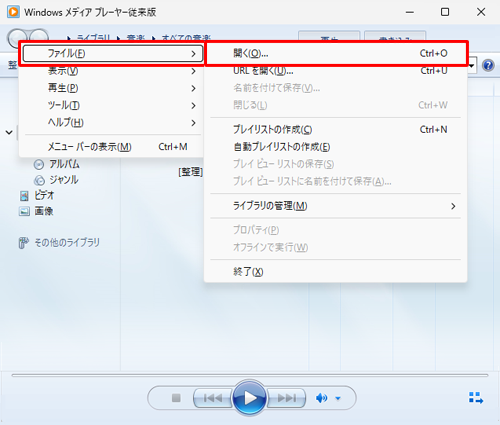Open the ビデオ library

pos(44,195)
